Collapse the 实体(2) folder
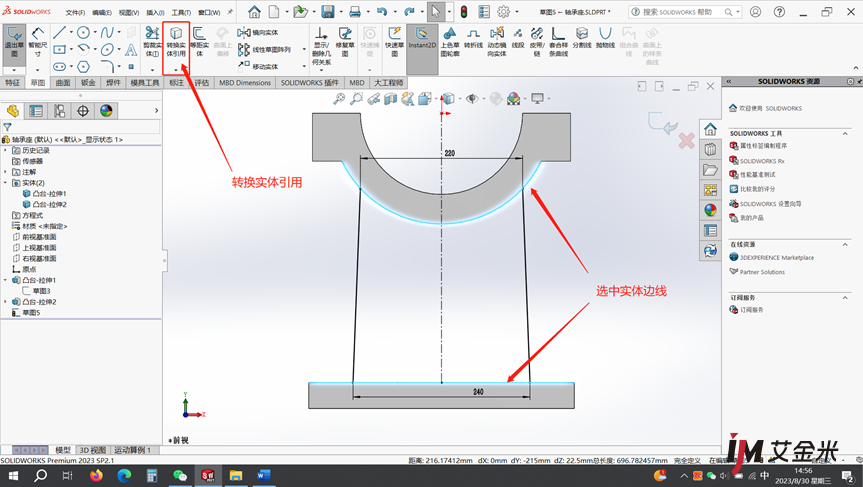The width and height of the screenshot is (863, 487). pyautogui.click(x=6, y=183)
